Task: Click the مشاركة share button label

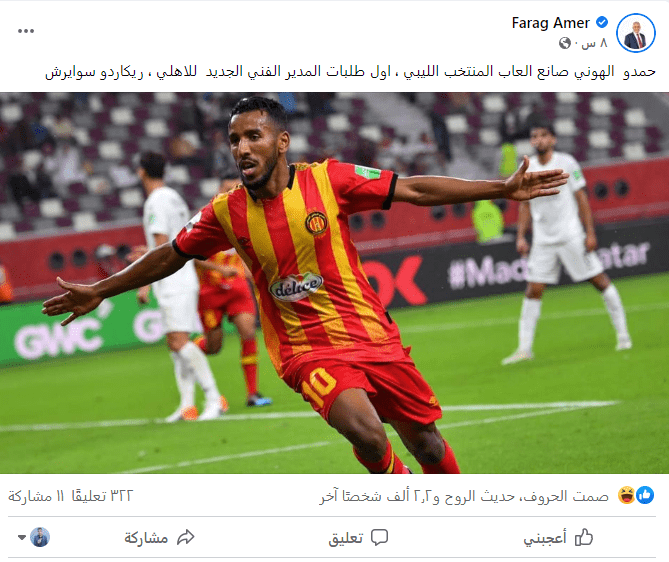Action: click(x=146, y=538)
